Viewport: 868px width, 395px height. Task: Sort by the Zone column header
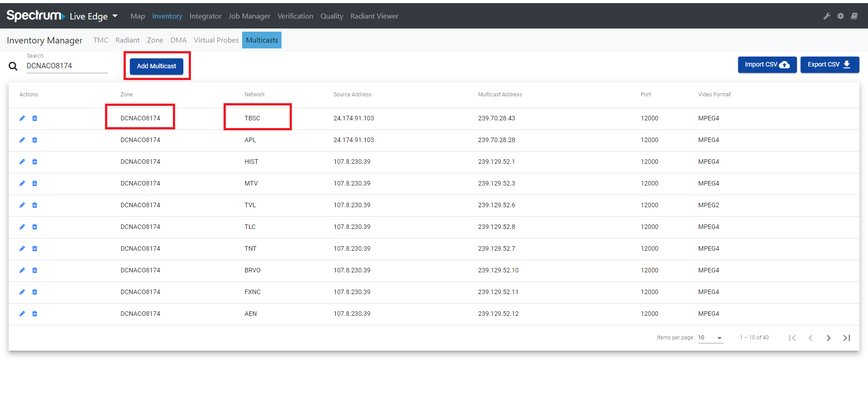[x=127, y=95]
